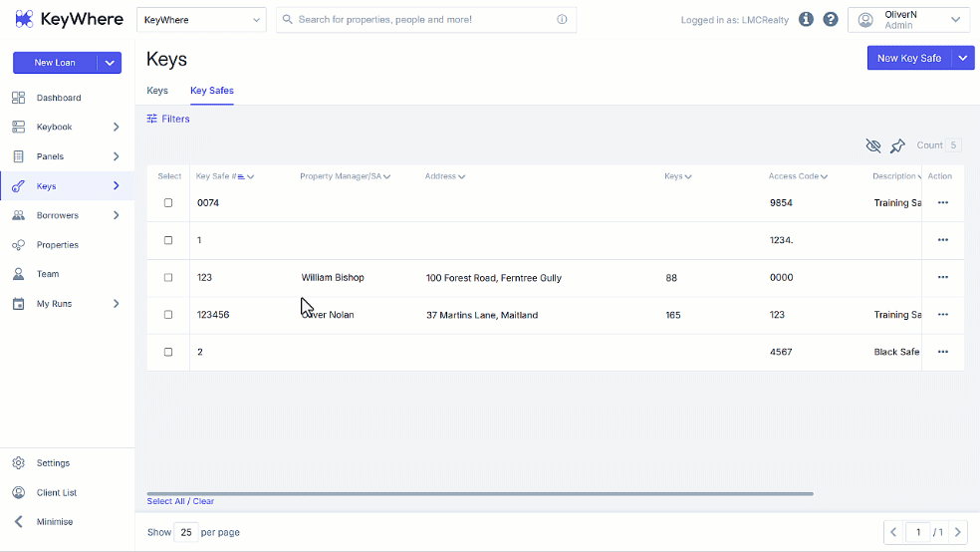Click the Clear selection link
The width and height of the screenshot is (980, 552).
203,501
